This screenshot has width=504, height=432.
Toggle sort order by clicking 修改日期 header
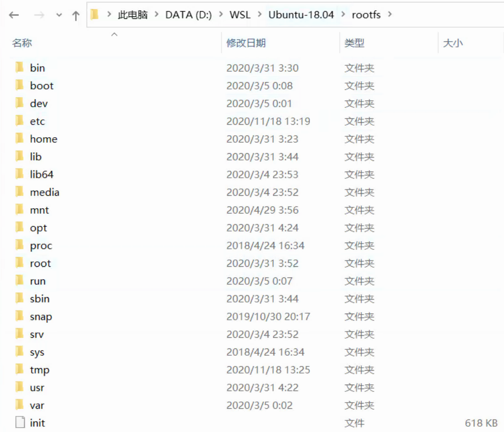pos(245,43)
